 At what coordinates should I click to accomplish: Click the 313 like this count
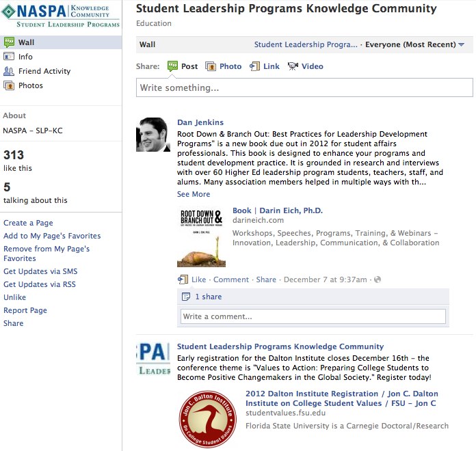click(x=18, y=161)
